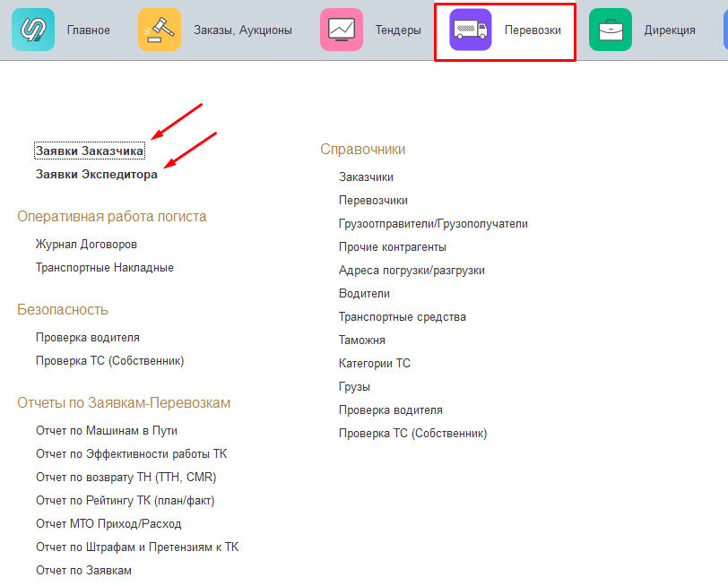Open the Перевозчики directory
This screenshot has height=586, width=728.
pyautogui.click(x=373, y=201)
